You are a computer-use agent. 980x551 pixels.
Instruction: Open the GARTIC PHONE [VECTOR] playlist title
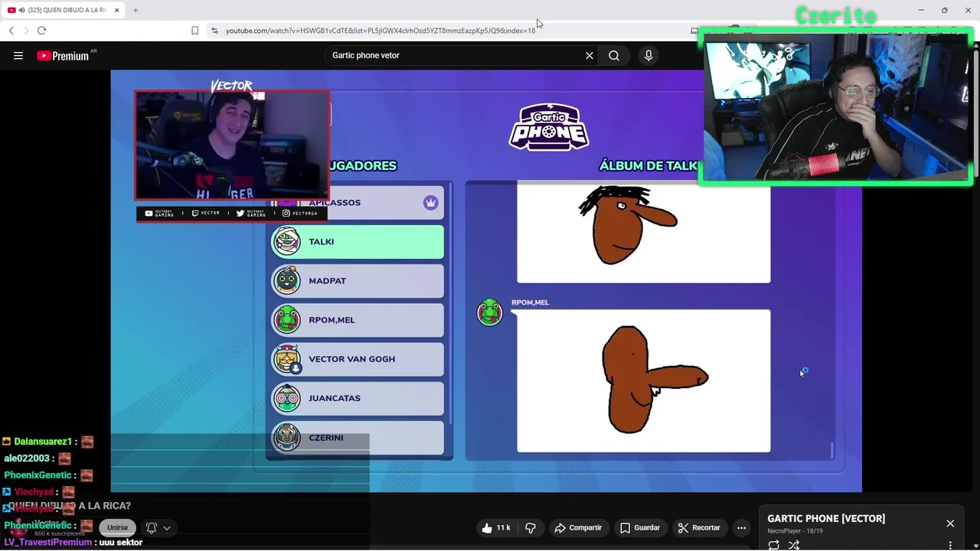(826, 518)
